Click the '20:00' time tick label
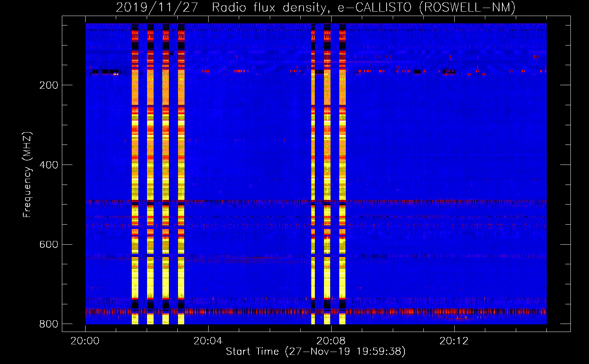This screenshot has width=589, height=364. click(x=85, y=341)
